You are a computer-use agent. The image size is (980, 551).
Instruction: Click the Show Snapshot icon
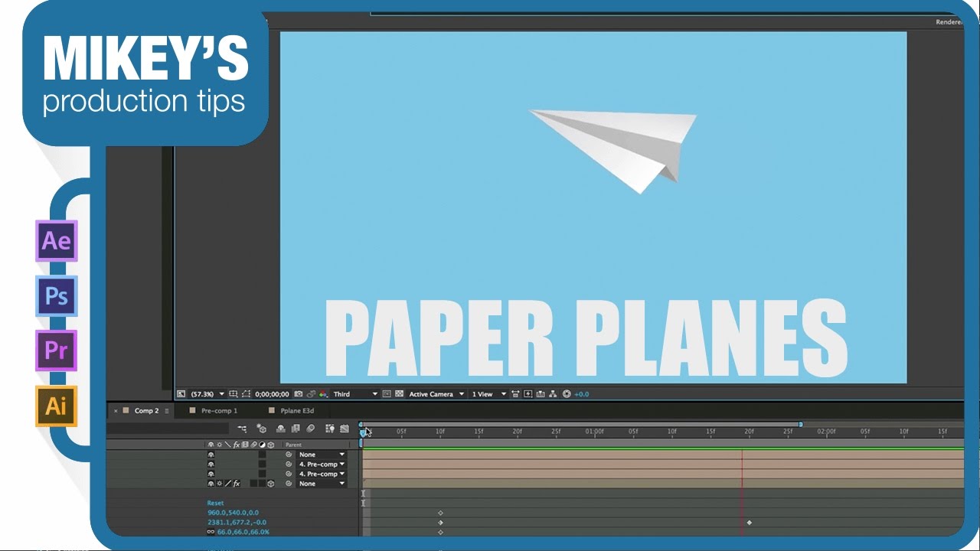click(x=310, y=394)
